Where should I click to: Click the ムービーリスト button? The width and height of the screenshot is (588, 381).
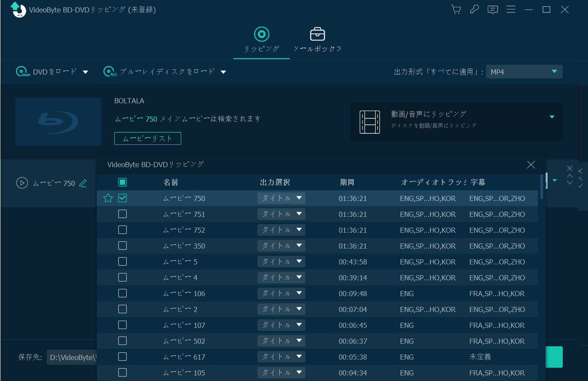point(147,138)
